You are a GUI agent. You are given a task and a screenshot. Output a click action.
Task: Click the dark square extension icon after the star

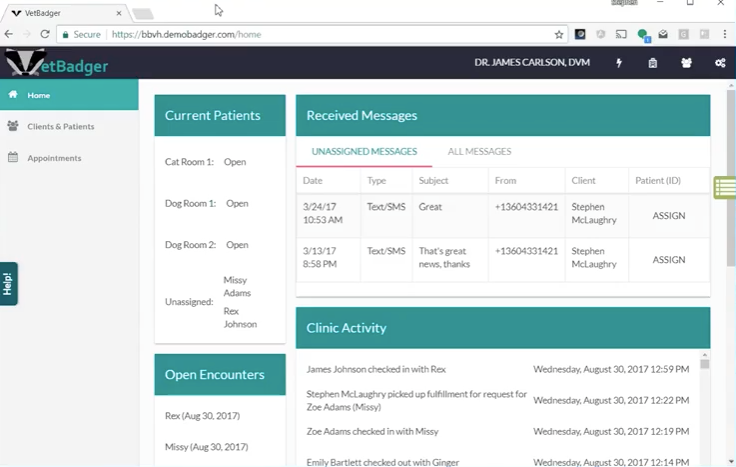[x=580, y=34]
